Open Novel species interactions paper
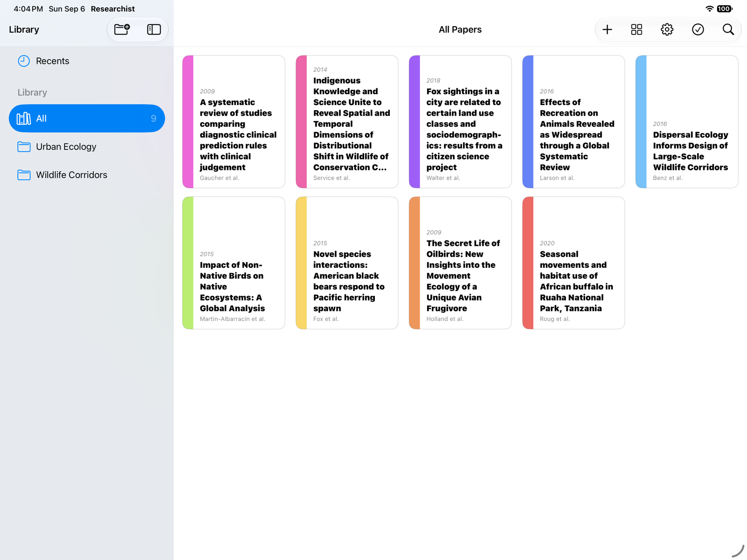The width and height of the screenshot is (747, 560). 347,263
